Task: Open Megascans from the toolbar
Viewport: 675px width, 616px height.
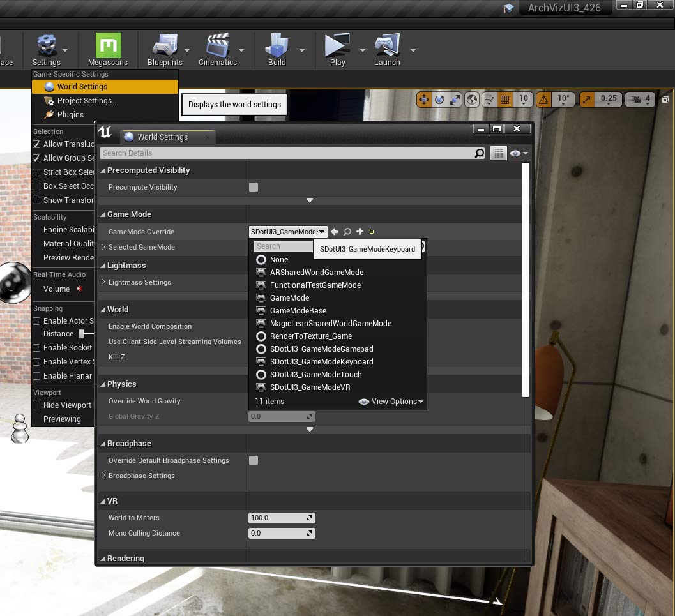Action: (x=108, y=49)
